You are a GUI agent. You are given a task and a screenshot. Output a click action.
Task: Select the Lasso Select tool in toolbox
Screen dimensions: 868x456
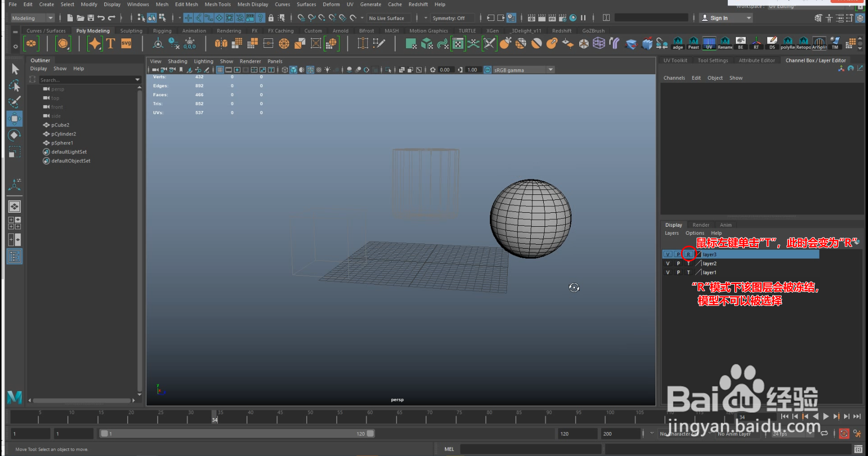point(14,86)
